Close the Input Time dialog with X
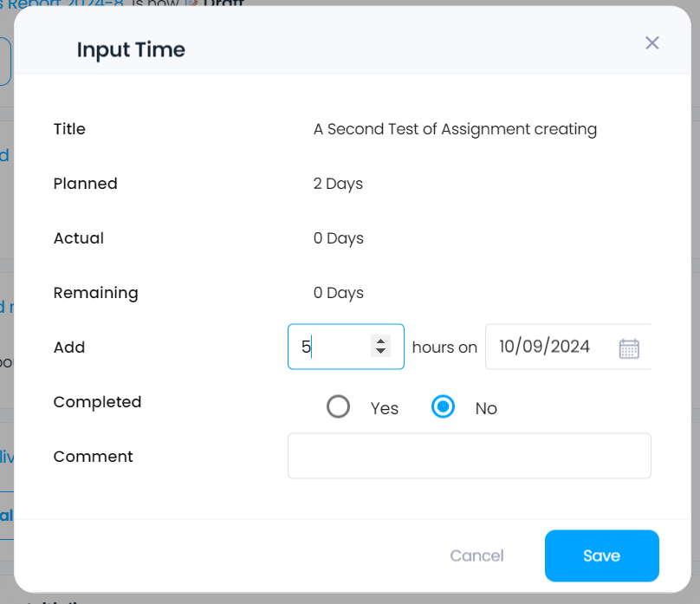 click(651, 42)
